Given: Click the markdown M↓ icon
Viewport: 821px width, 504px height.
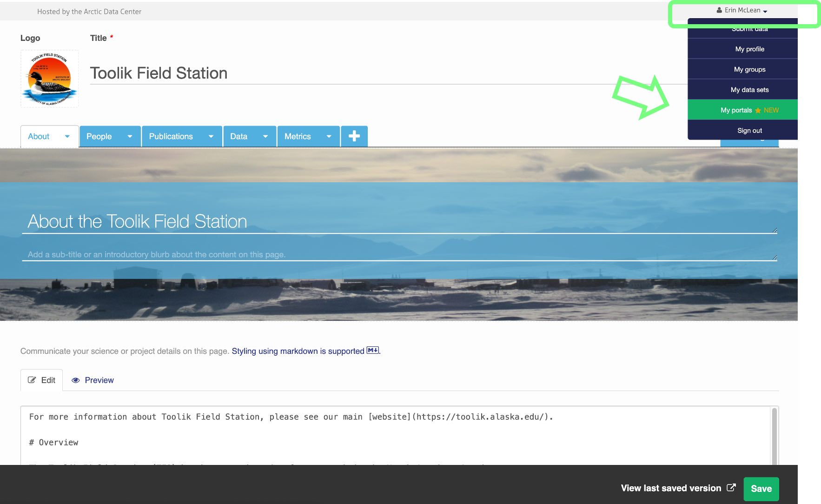Looking at the screenshot, I should point(373,350).
